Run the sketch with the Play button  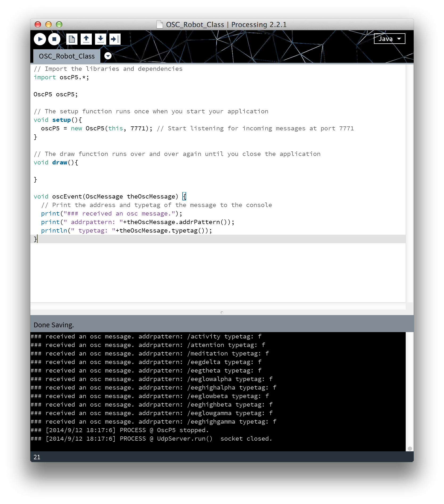pos(40,39)
